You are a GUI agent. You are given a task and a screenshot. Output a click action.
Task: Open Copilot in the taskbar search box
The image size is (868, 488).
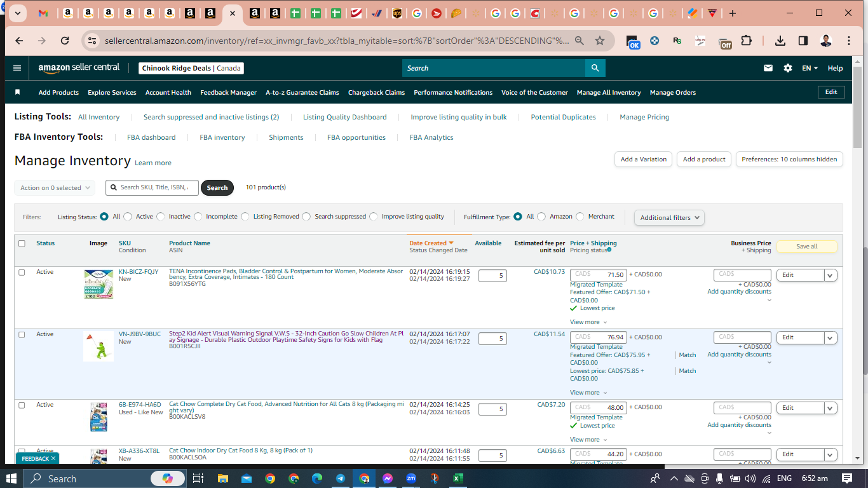pyautogui.click(x=168, y=478)
